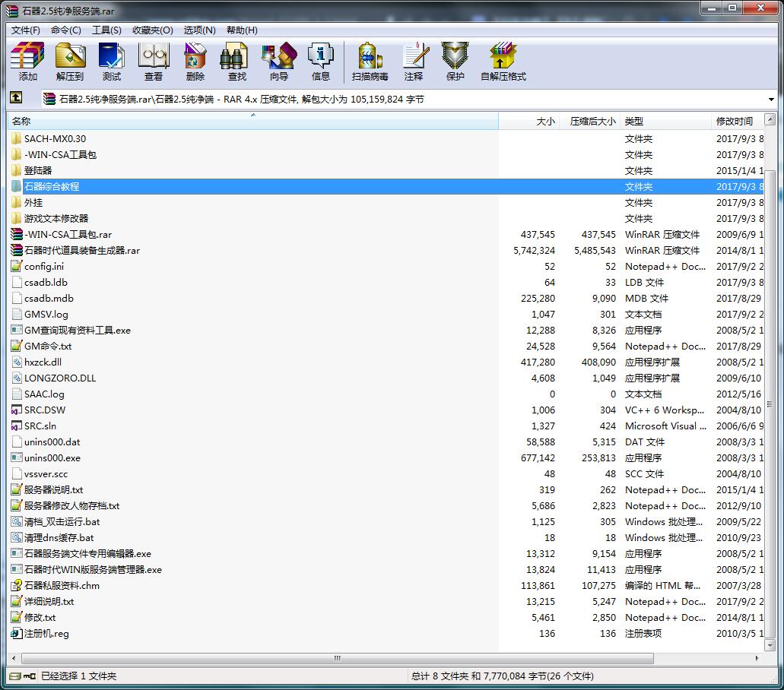
Task: Select the 游戏文本修改器 folder name
Action: pyautogui.click(x=56, y=218)
